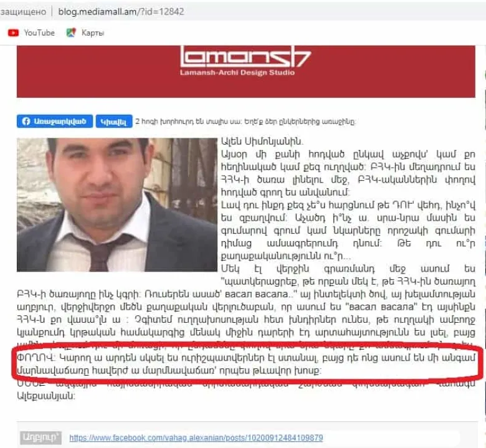
Task: Click the article photo of man in suit
Action: [x=117, y=204]
